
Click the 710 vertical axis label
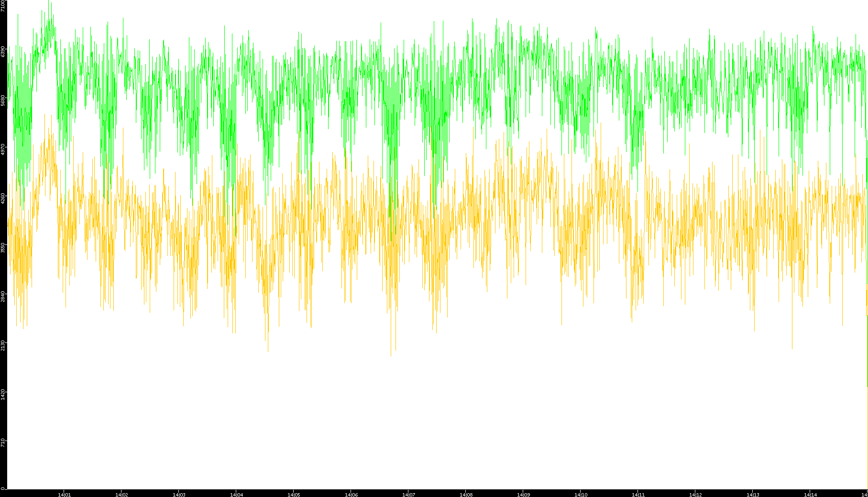[3, 442]
